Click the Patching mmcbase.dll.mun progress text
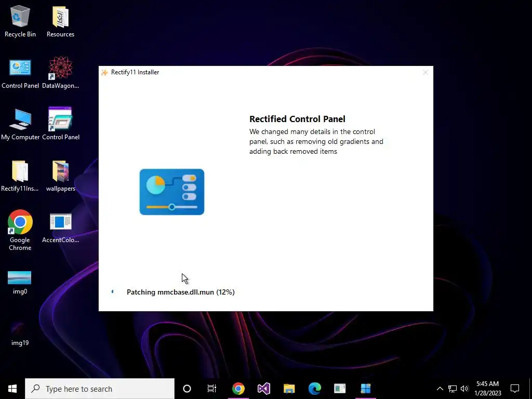This screenshot has height=399, width=532. click(180, 292)
